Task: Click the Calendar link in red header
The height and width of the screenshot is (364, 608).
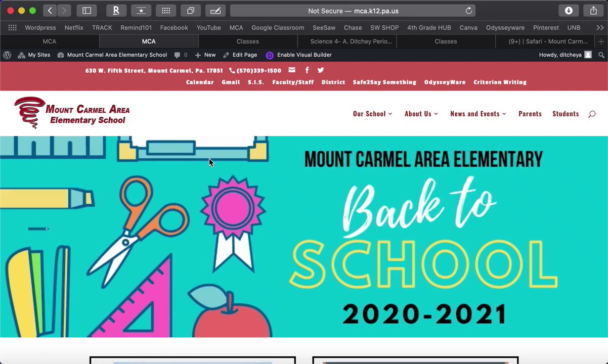Action: (x=200, y=82)
